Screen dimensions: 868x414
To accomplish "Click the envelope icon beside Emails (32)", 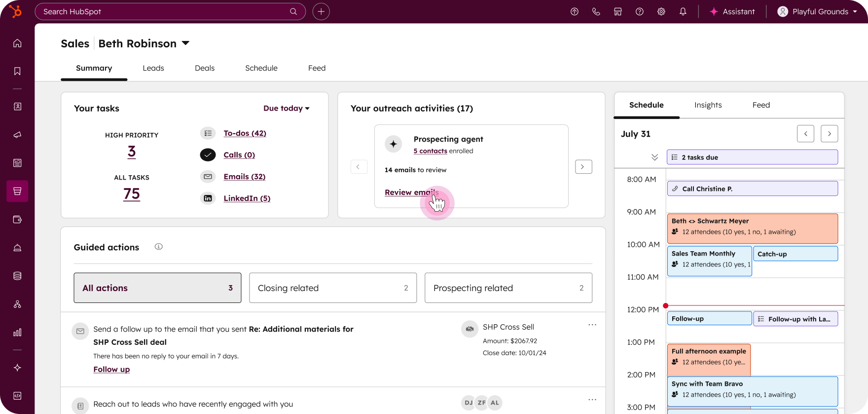I will click(x=208, y=177).
